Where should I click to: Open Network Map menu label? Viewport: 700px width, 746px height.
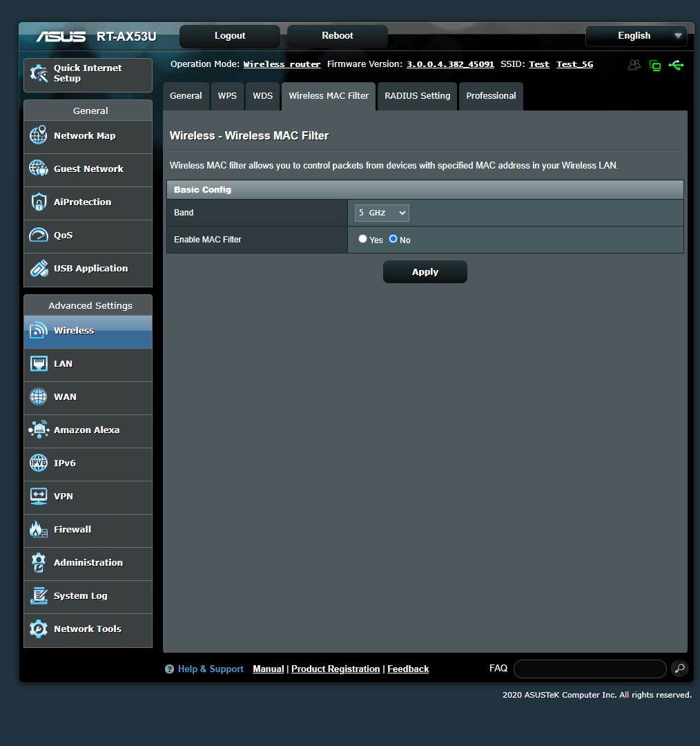click(x=85, y=135)
